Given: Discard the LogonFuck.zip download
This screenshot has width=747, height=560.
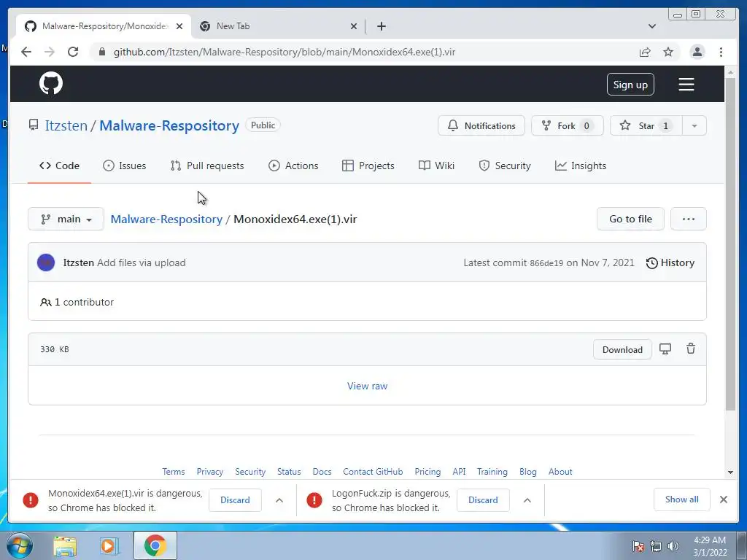Looking at the screenshot, I should (483, 500).
